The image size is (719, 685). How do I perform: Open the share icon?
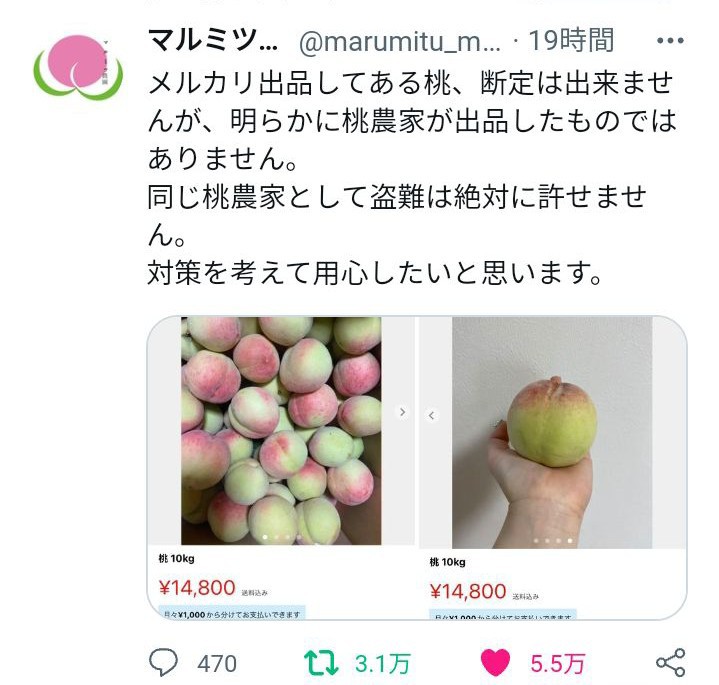point(670,663)
